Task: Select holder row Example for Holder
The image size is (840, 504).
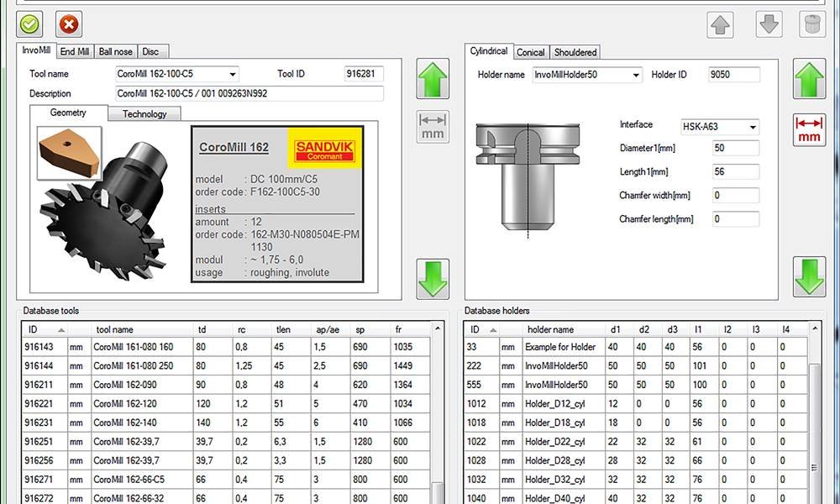Action: coord(636,347)
